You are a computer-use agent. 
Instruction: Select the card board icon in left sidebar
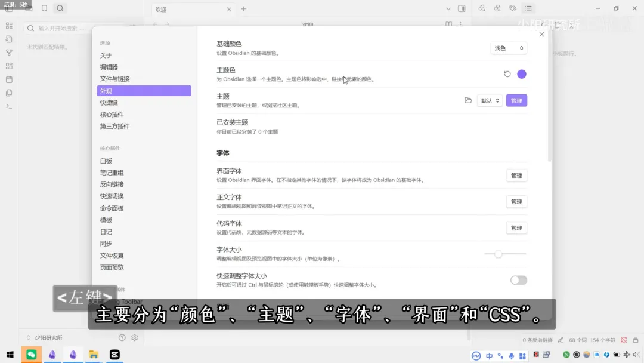[x=9, y=66]
